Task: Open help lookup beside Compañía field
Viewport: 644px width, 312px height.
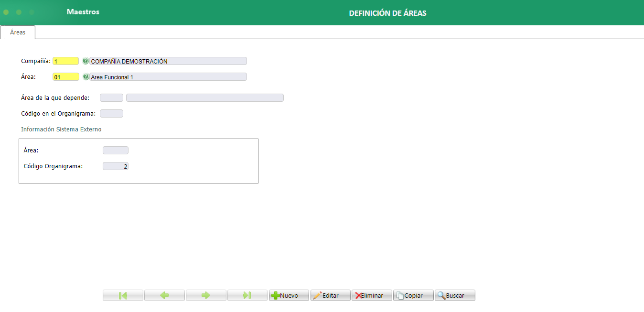Action: [x=86, y=61]
